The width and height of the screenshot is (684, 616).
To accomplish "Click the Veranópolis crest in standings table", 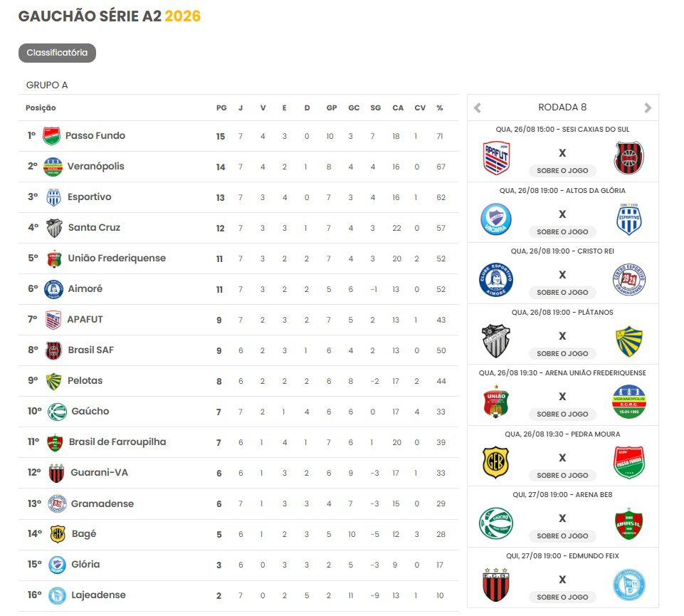I will (53, 167).
